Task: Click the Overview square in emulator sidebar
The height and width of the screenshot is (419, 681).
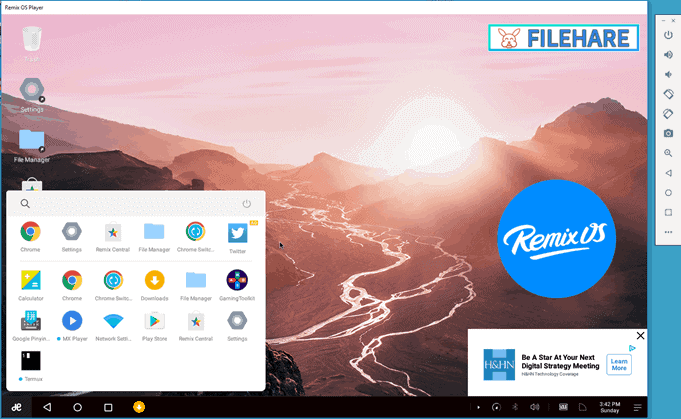Action: click(668, 212)
